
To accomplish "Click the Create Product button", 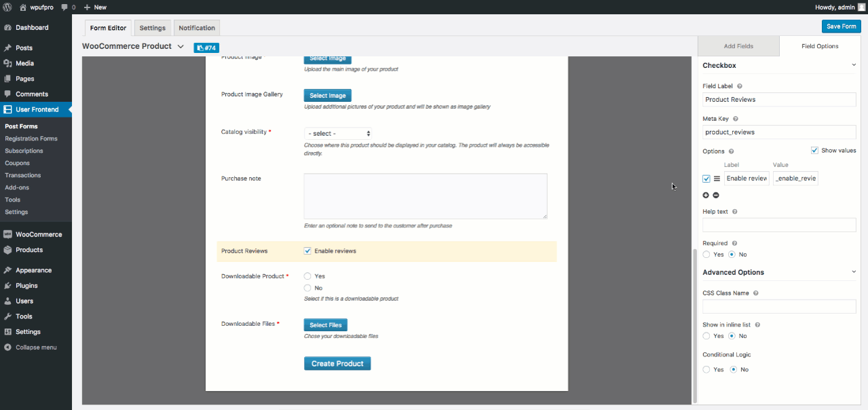I will (337, 364).
